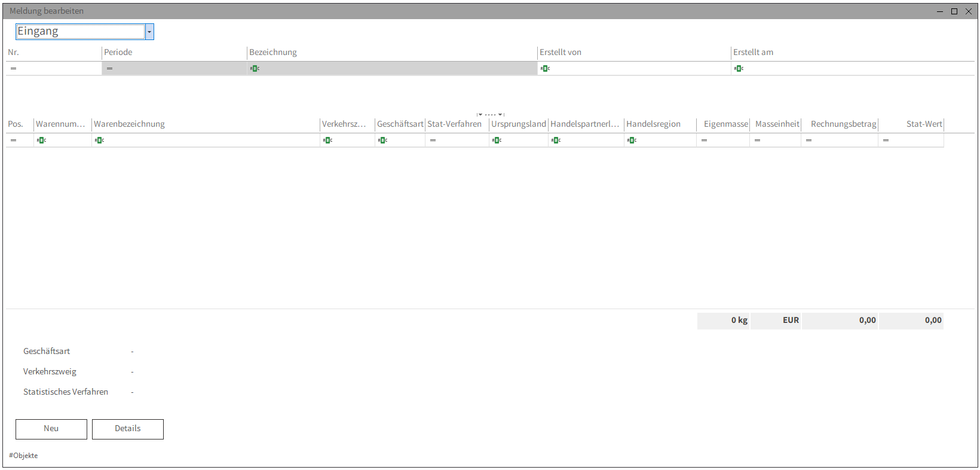Screen dimensions: 980x470
Task: Sort by Ursprungsland column header
Action: [x=519, y=124]
